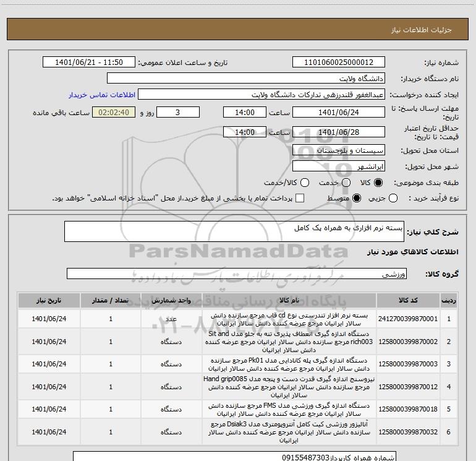Screen dimensions: 476x461
Task: Click the delivery province field سیستان و بلوچستان
Action: [x=339, y=150]
